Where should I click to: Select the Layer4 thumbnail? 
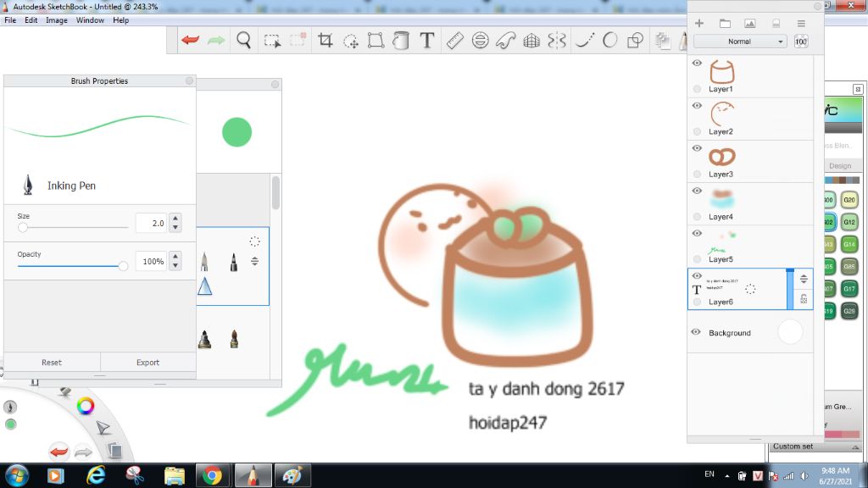click(722, 199)
